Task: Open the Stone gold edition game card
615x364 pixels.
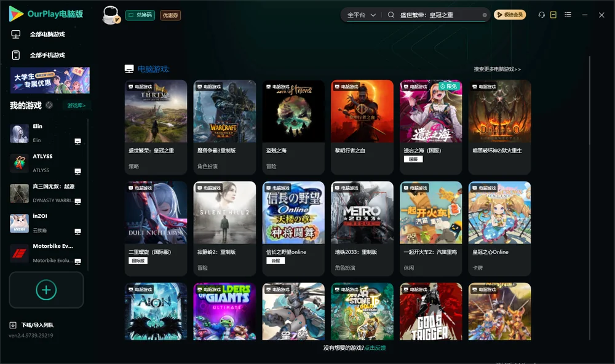Action: click(x=362, y=312)
